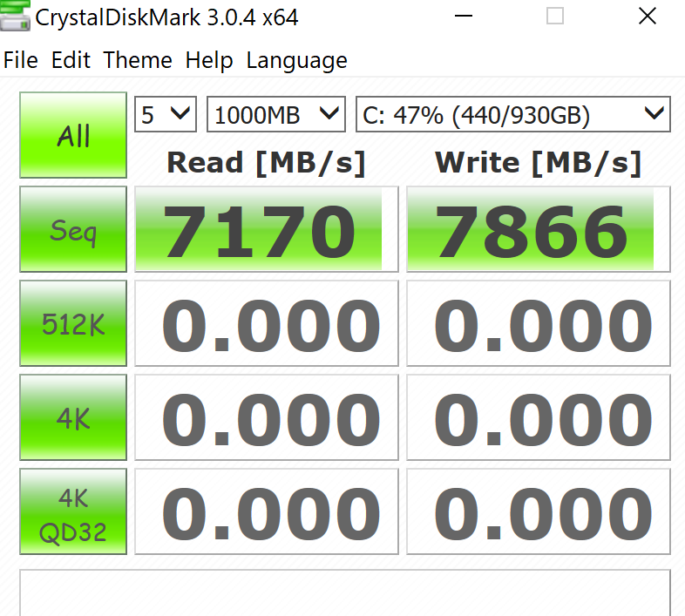685x616 pixels.
Task: Click the 512K read result field
Action: [266, 324]
